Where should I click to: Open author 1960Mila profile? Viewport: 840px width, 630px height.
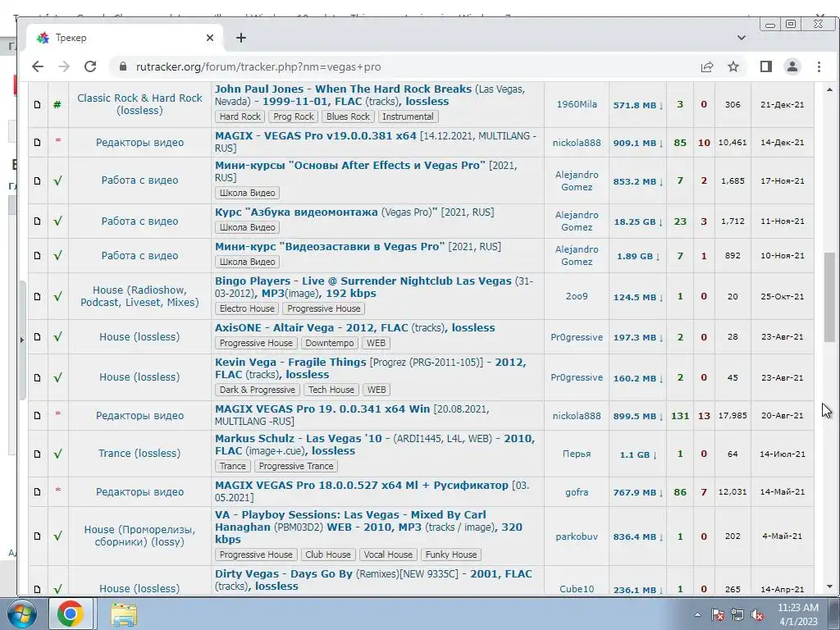coord(577,104)
